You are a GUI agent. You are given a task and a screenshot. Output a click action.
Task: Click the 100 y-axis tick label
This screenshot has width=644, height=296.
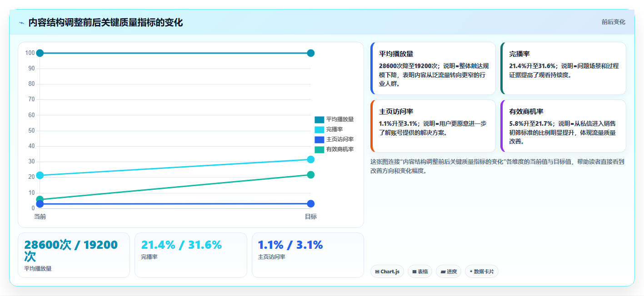(30, 53)
